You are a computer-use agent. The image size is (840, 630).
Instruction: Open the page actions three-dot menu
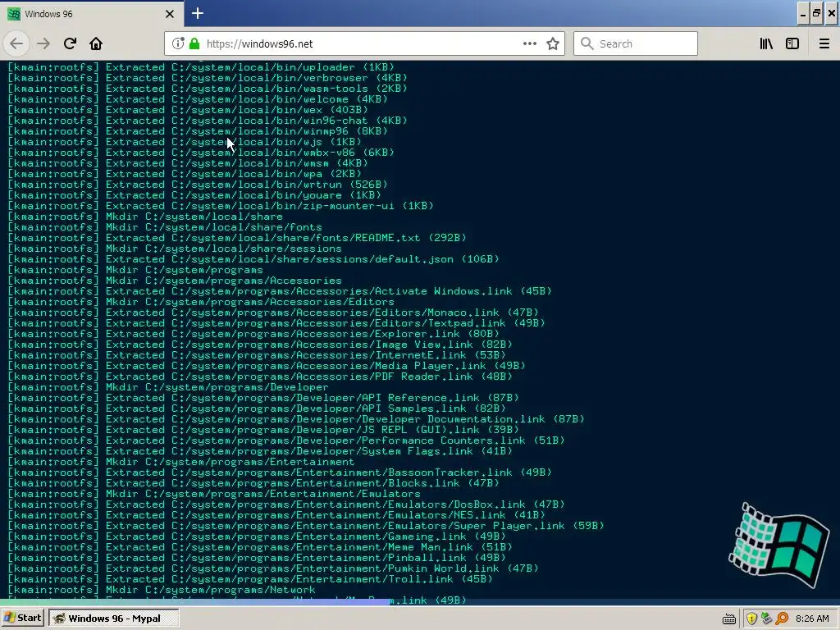(530, 43)
